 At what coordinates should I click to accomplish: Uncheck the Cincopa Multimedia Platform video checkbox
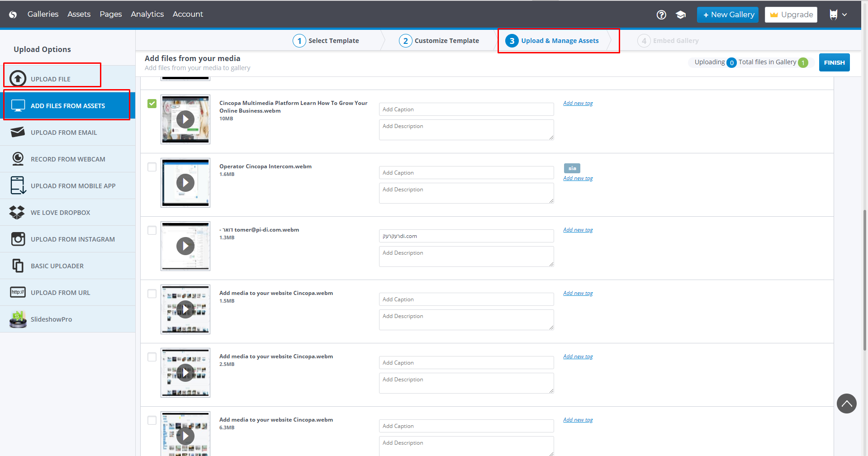click(x=152, y=104)
